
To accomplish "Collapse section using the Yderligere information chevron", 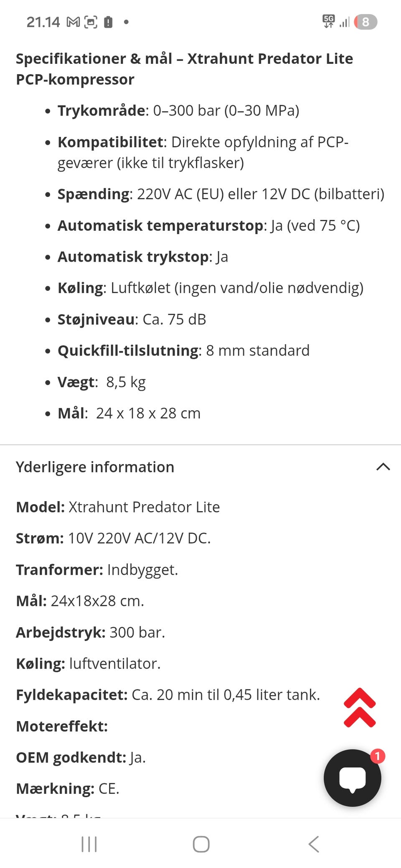I will pyautogui.click(x=383, y=467).
